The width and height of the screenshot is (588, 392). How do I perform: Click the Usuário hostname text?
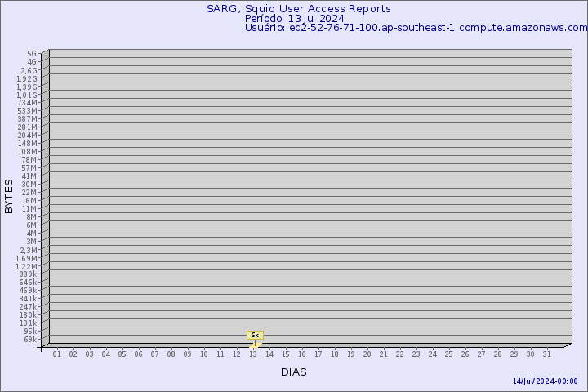point(416,28)
